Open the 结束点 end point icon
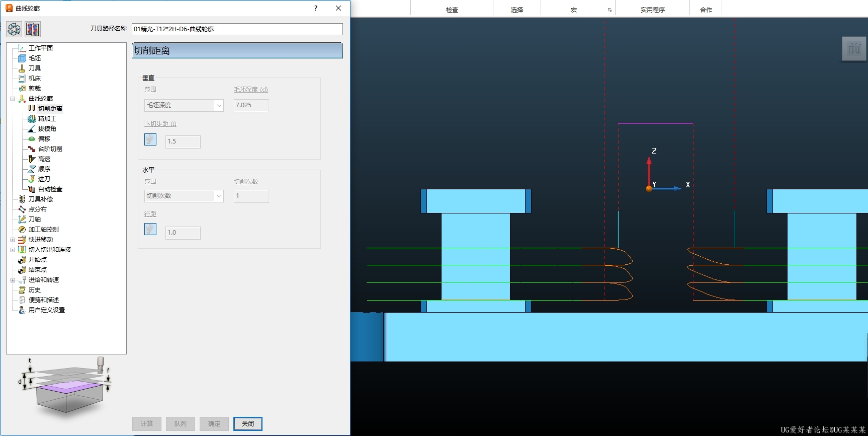The width and height of the screenshot is (868, 436). click(x=22, y=270)
